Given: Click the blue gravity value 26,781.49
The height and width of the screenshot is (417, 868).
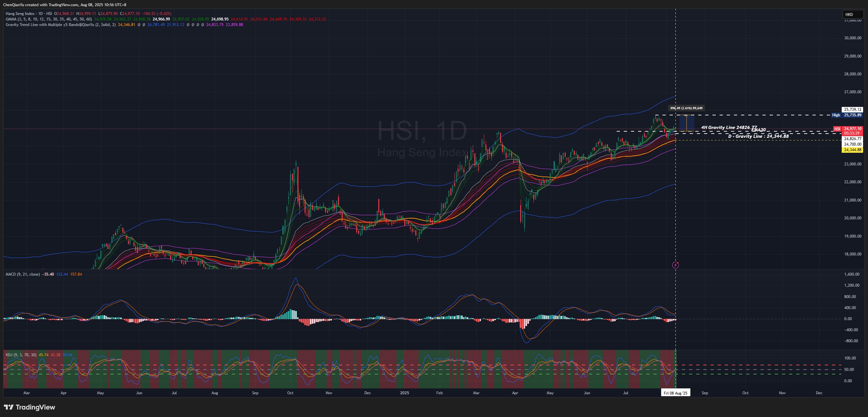Looking at the screenshot, I should [156, 25].
